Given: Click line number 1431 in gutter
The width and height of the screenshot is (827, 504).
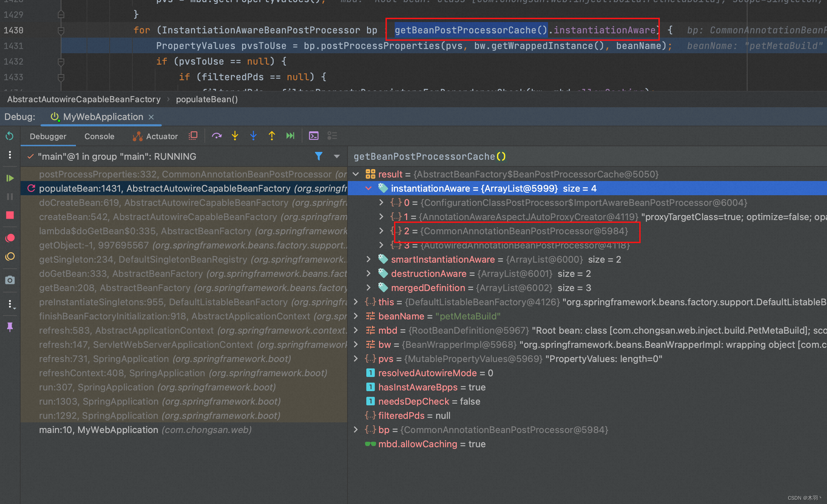Looking at the screenshot, I should (x=13, y=46).
